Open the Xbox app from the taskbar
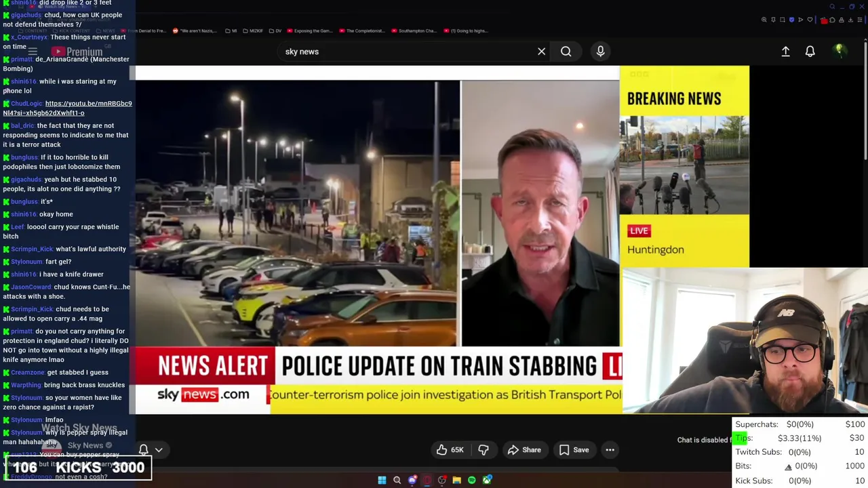Viewport: 868px width, 488px height. (x=487, y=480)
